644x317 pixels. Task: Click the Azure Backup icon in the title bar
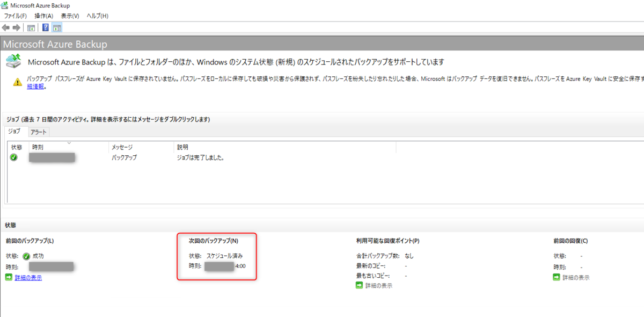click(5, 5)
